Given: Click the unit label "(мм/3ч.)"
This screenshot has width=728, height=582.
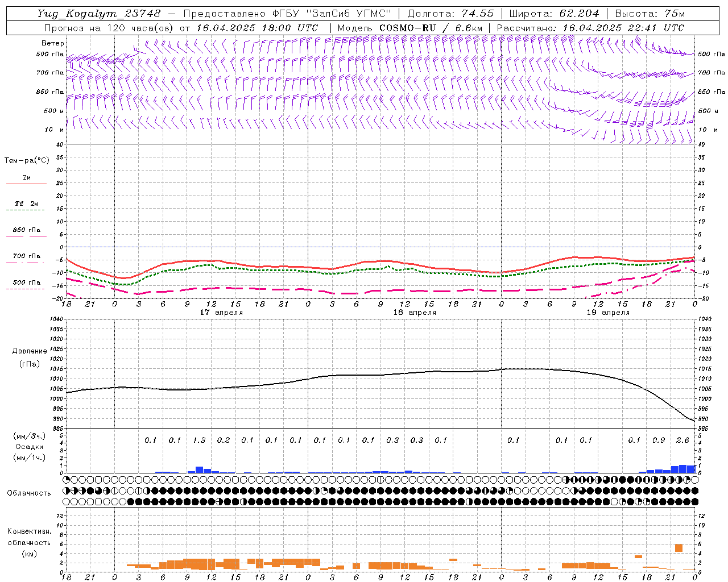Looking at the screenshot, I should [30, 436].
